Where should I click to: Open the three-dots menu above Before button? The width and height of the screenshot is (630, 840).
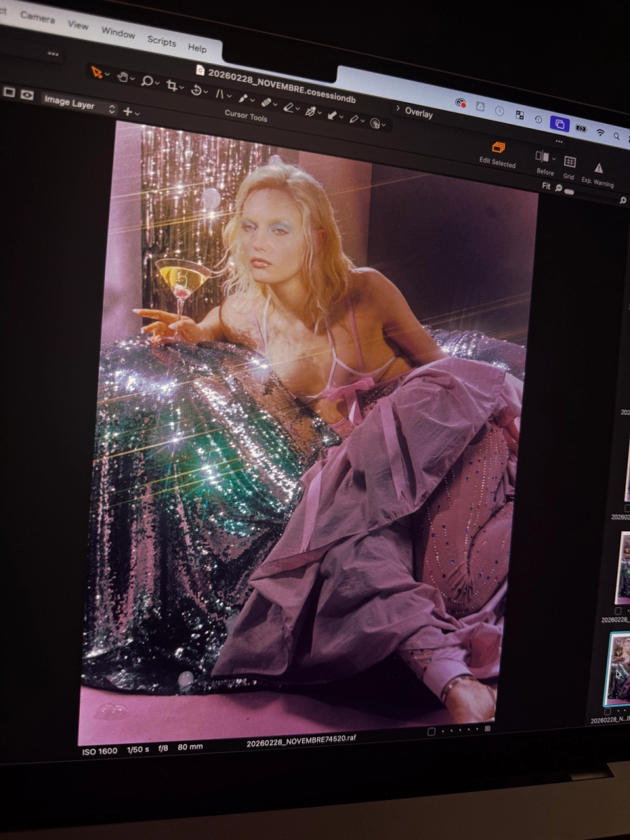tap(559, 141)
